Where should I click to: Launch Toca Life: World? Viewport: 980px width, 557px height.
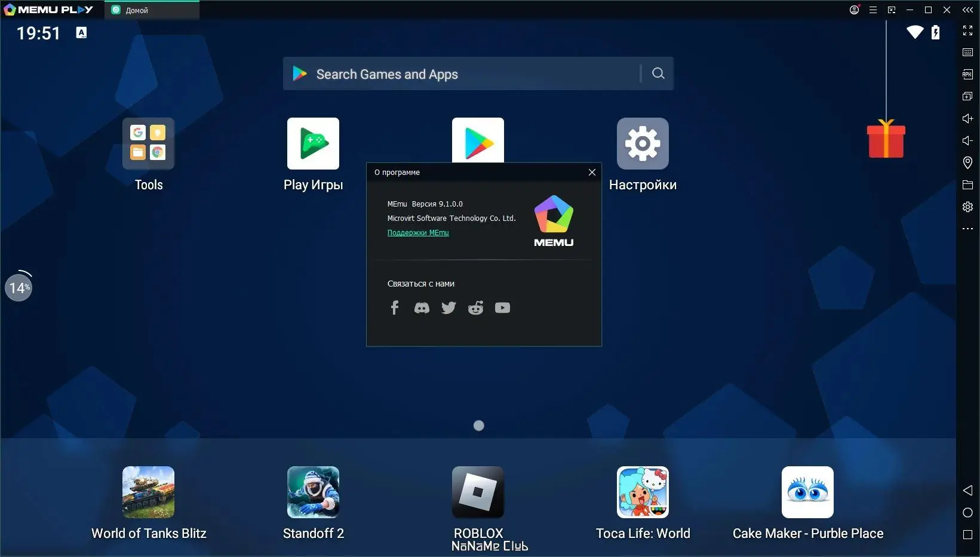click(x=643, y=492)
